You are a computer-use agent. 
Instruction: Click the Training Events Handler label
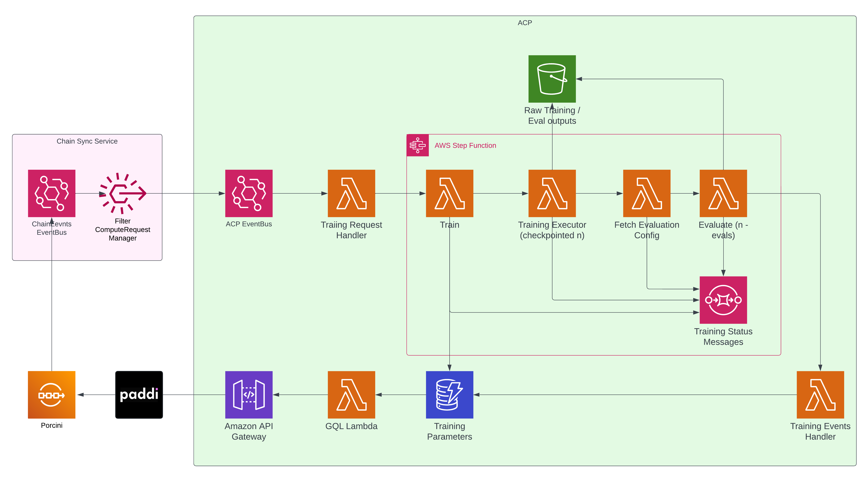[x=820, y=431]
